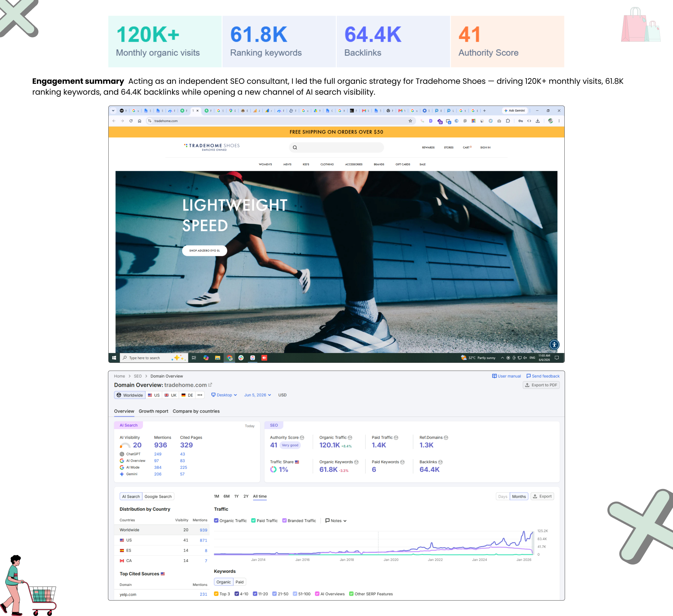Click the Tradehome search input field
The width and height of the screenshot is (673, 616).
(336, 148)
